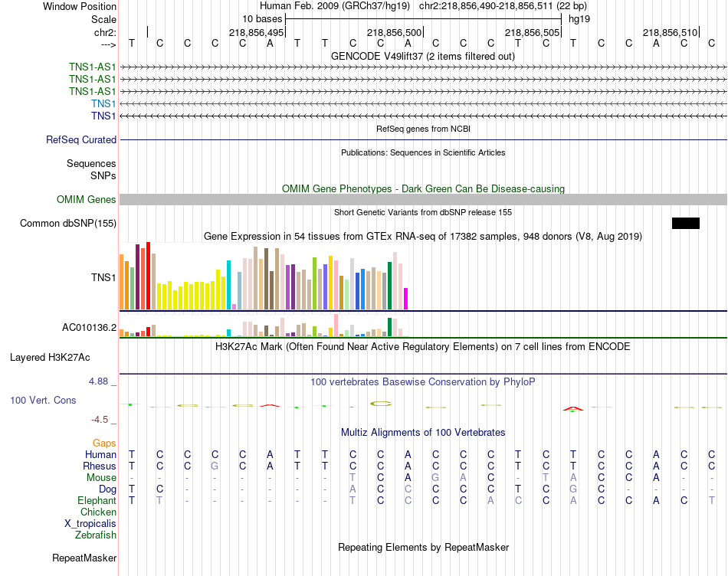
Task: Click the Chicken species row label
Action: point(98,512)
